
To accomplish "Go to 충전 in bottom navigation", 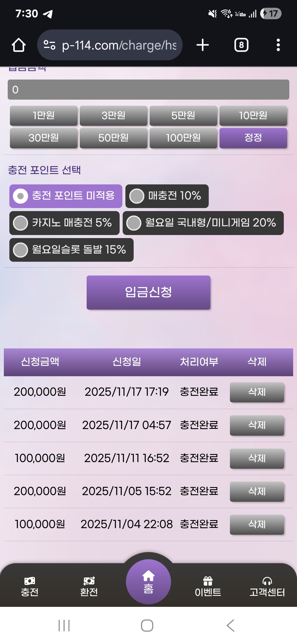I will 30,587.
